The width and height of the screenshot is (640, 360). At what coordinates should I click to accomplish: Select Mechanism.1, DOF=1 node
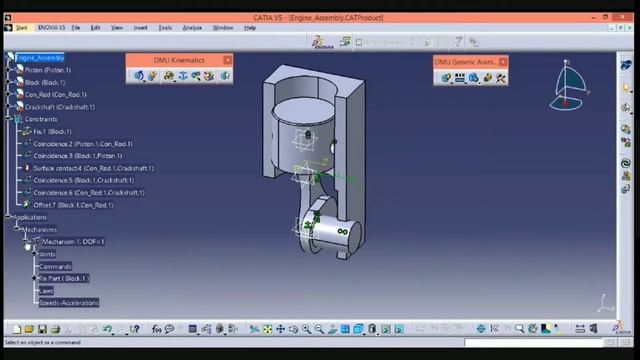click(x=73, y=242)
